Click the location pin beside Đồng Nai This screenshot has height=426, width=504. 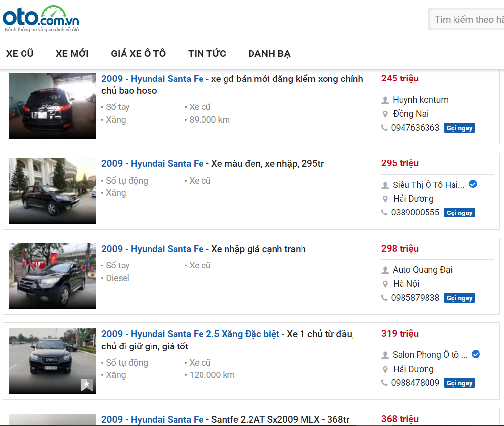385,114
